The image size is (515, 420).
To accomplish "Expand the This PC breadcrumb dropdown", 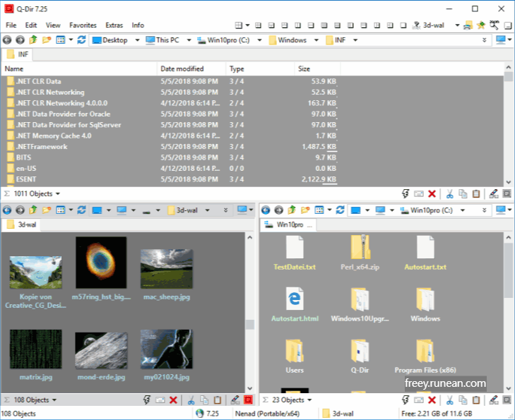I will tap(189, 40).
